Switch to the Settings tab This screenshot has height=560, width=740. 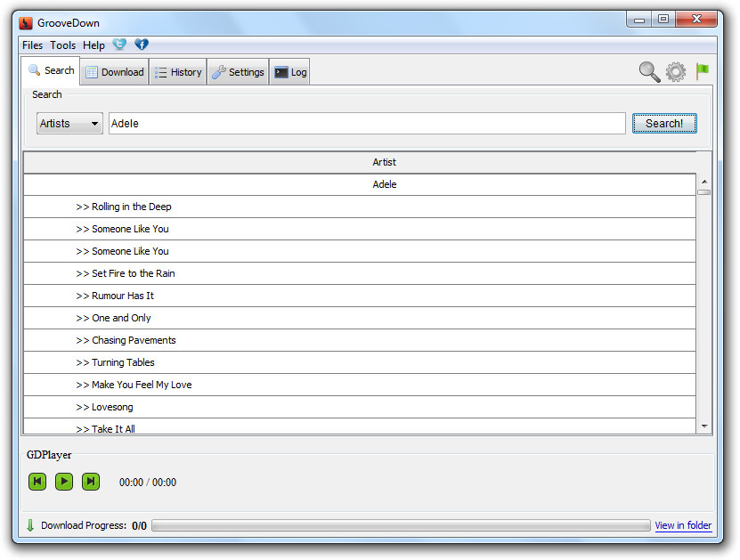pyautogui.click(x=238, y=72)
